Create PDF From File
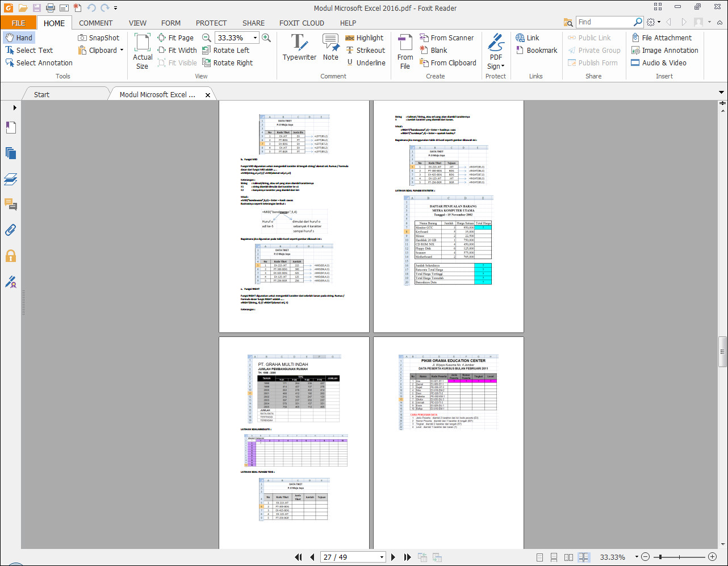The height and width of the screenshot is (566, 728). pos(405,51)
